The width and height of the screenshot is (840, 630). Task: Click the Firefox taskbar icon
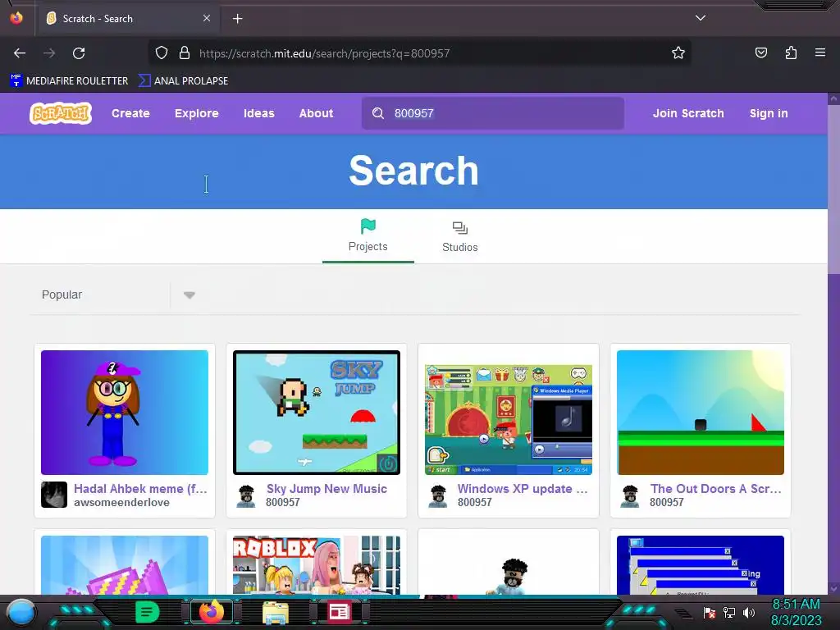point(212,612)
